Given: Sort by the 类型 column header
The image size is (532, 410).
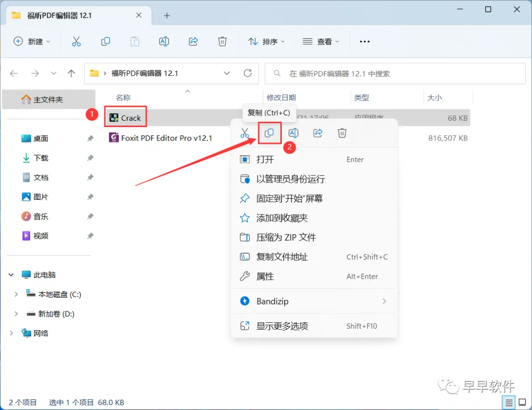Looking at the screenshot, I should point(362,98).
